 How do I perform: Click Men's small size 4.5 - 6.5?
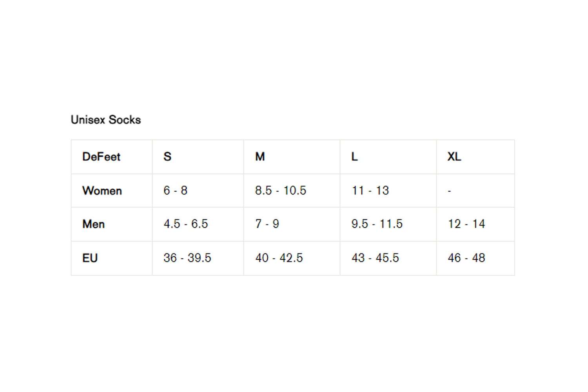point(186,224)
